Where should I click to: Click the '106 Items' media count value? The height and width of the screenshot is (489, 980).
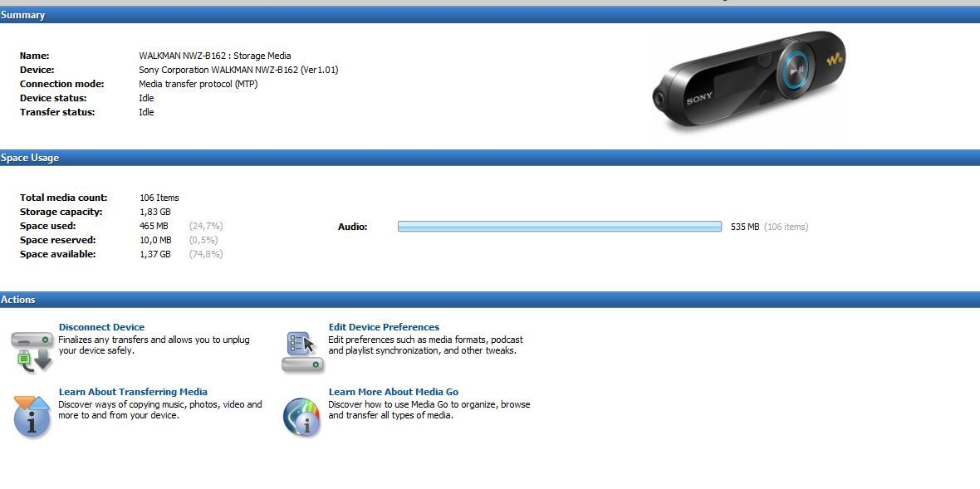point(159,198)
